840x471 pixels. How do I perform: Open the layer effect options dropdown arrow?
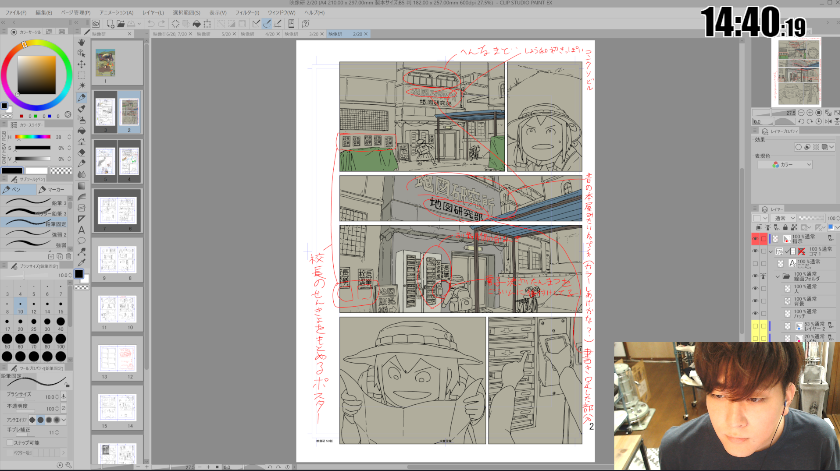(x=831, y=147)
